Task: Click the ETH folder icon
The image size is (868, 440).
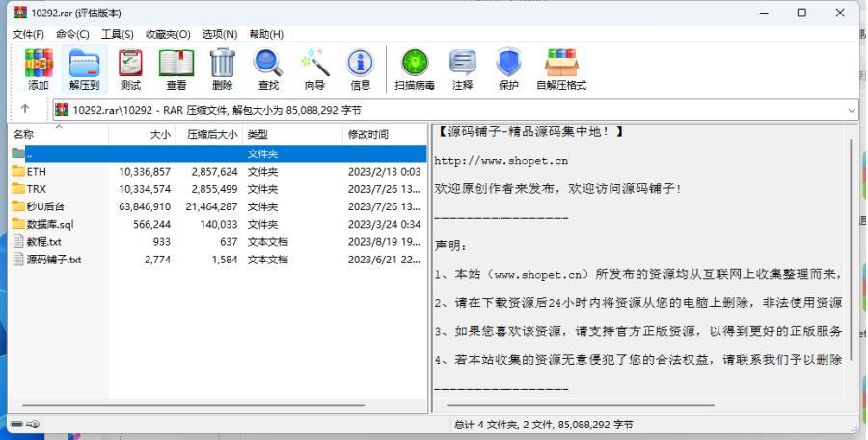Action: 18,171
